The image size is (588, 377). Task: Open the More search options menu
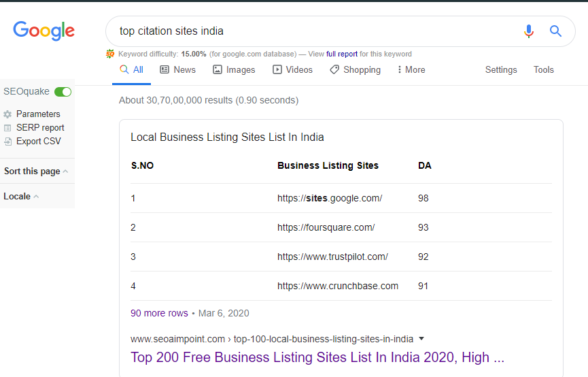tap(411, 69)
